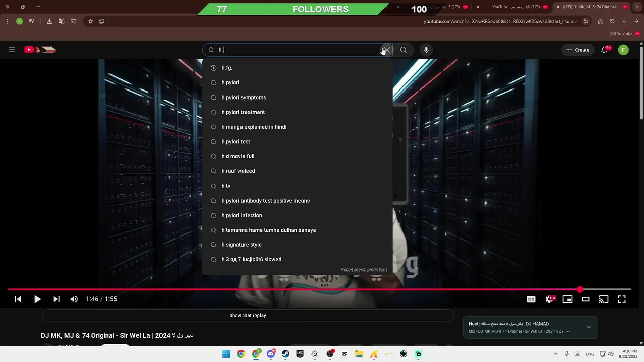
Task: Play the video
Action: [x=37, y=299]
